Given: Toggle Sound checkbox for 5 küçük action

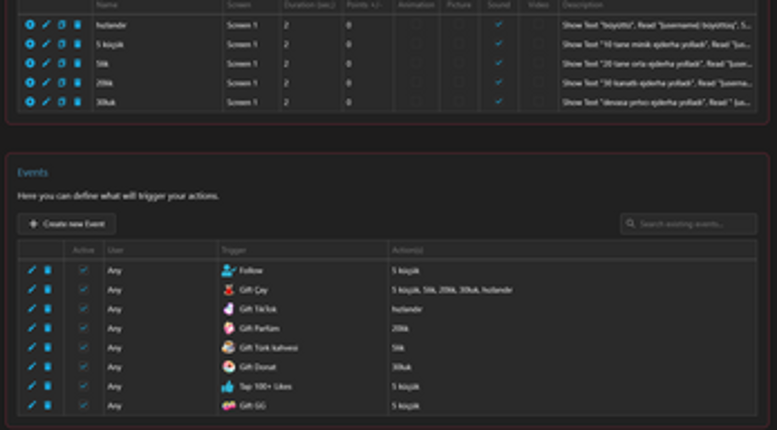Looking at the screenshot, I should coord(499,44).
